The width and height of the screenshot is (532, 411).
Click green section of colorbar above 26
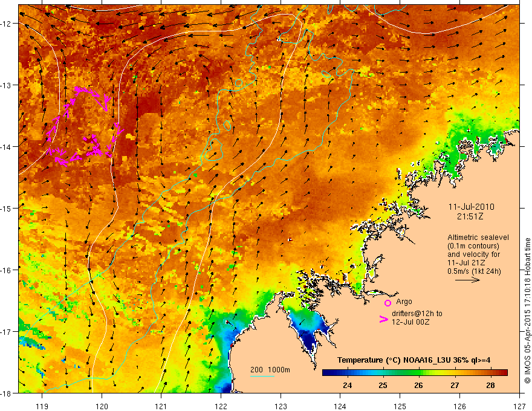(419, 373)
